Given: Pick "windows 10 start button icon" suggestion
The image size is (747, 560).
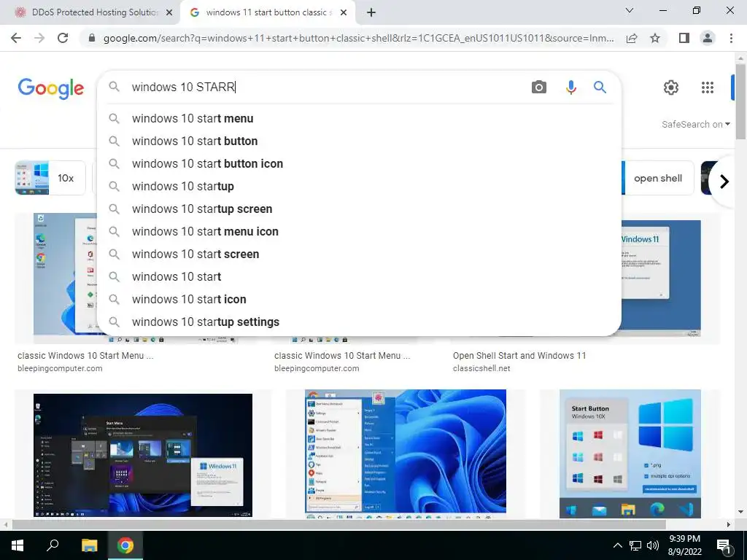Looking at the screenshot, I should [359, 164].
